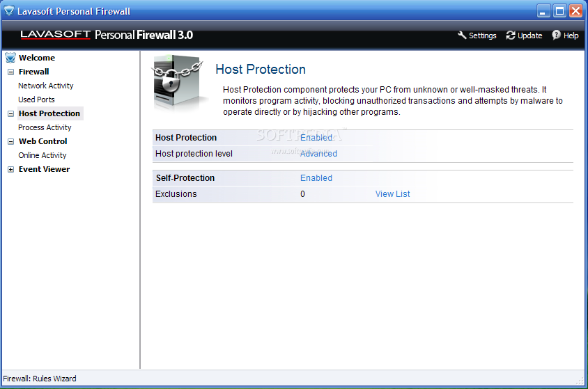Open the Welcome page in sidebar
Viewport: 588px width, 389px height.
point(37,58)
